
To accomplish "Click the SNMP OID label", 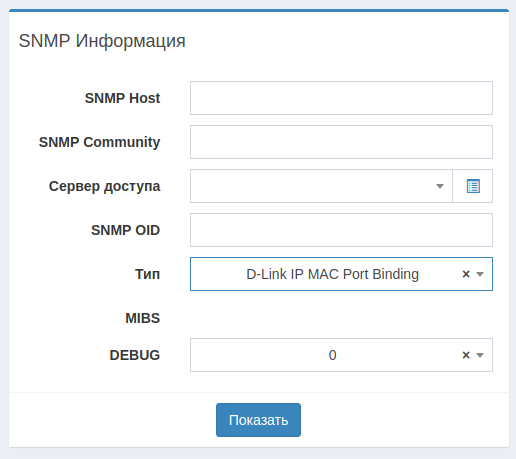I will click(x=125, y=230).
